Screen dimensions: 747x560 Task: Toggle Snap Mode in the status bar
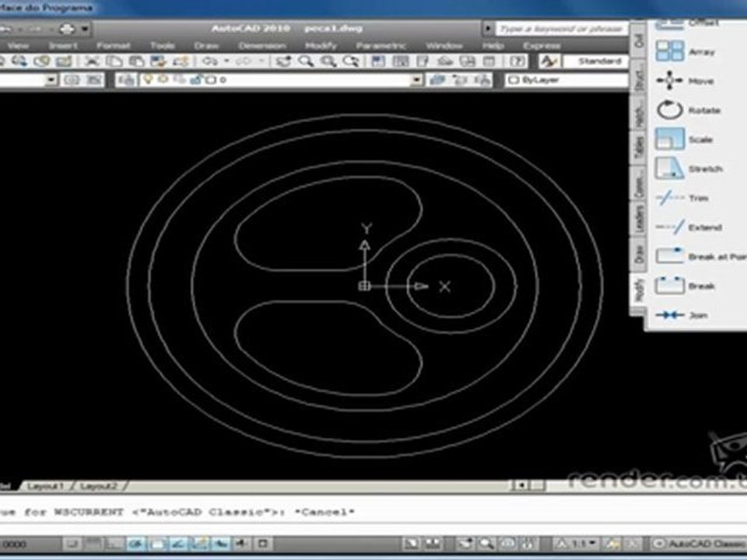(72, 544)
